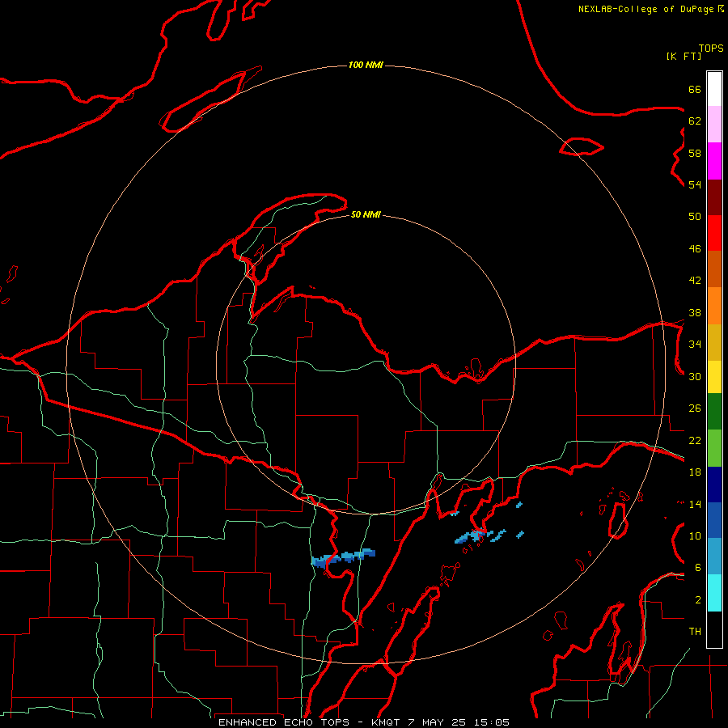Screen dimensions: 728x728
Task: Pick the magenta legend color band
Action: tap(714, 161)
